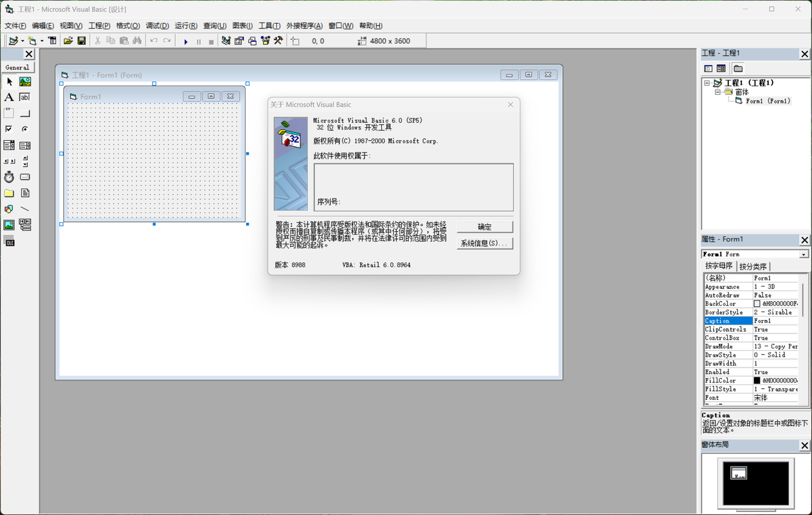Open the 工程(P) menu

click(x=99, y=26)
